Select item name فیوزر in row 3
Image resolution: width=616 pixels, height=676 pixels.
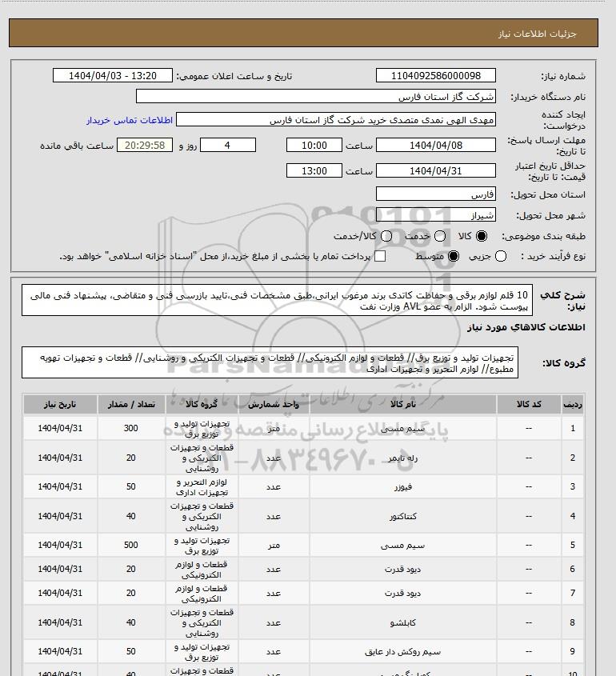pyautogui.click(x=403, y=486)
